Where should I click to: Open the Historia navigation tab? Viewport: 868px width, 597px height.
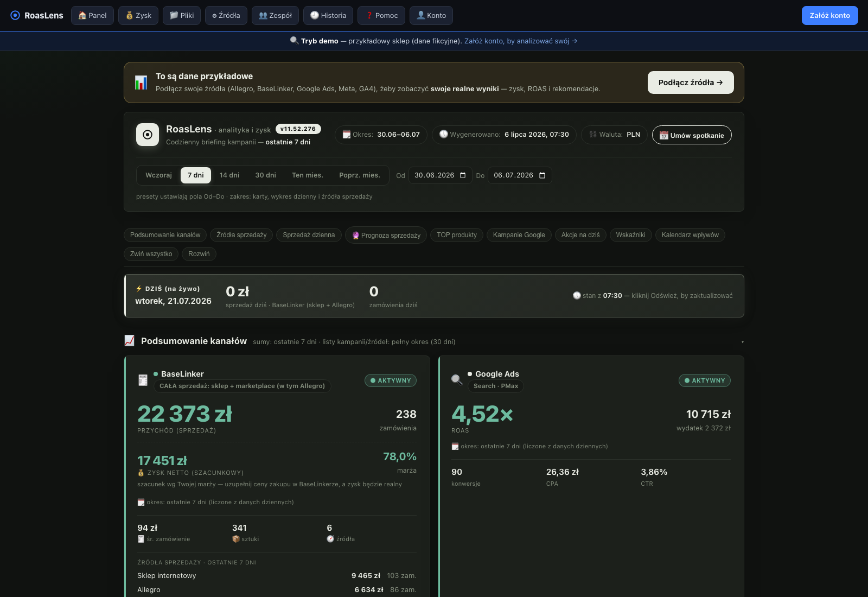tap(328, 15)
